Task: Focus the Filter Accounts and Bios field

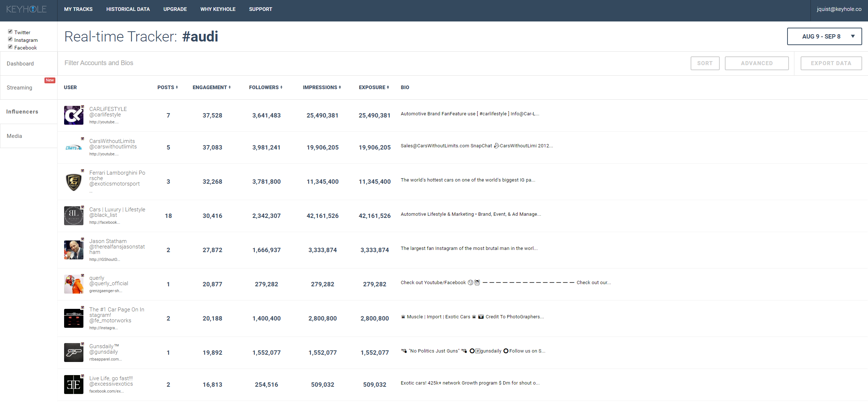Action: click(372, 63)
